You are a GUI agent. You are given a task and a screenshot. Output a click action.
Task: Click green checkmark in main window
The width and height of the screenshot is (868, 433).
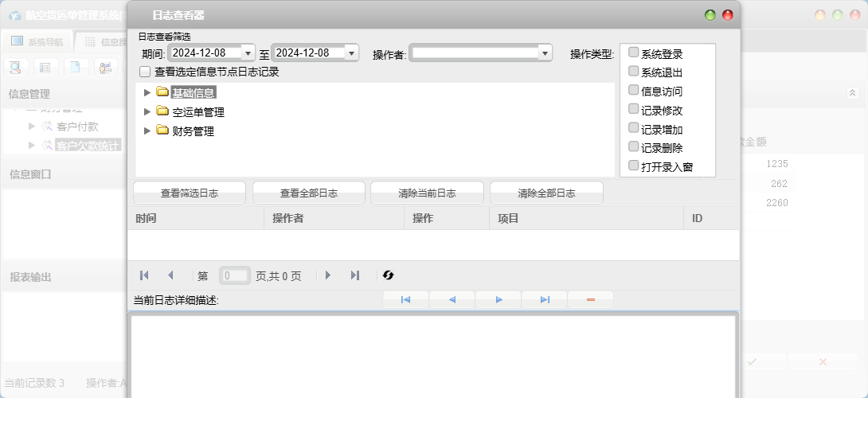click(752, 361)
